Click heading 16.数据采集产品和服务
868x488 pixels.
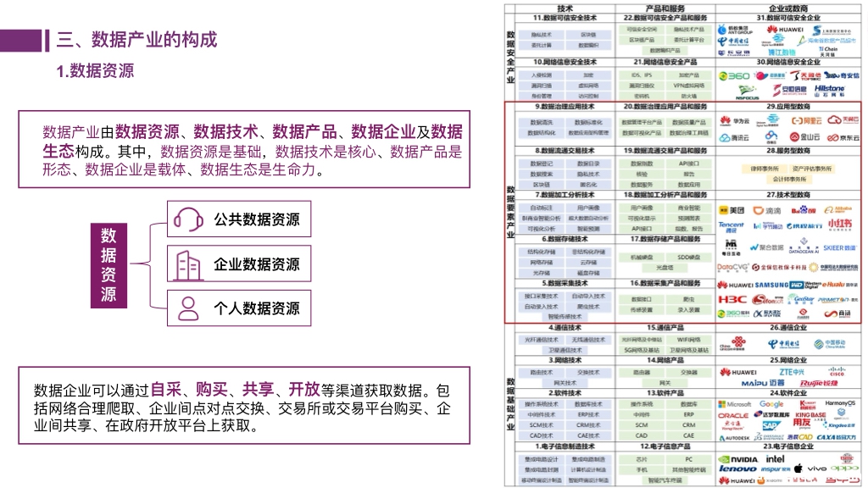[x=665, y=283]
